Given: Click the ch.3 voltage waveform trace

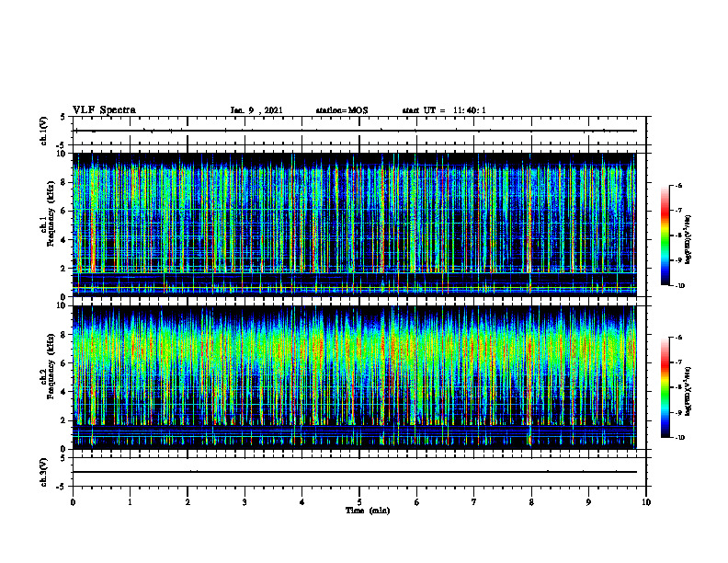Looking at the screenshot, I should pyautogui.click(x=355, y=472).
